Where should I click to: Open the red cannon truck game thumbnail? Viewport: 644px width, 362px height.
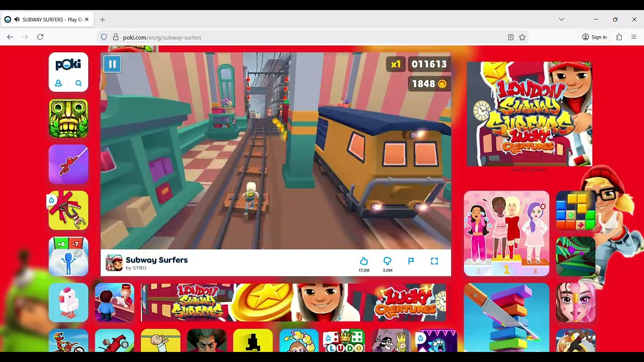(115, 340)
